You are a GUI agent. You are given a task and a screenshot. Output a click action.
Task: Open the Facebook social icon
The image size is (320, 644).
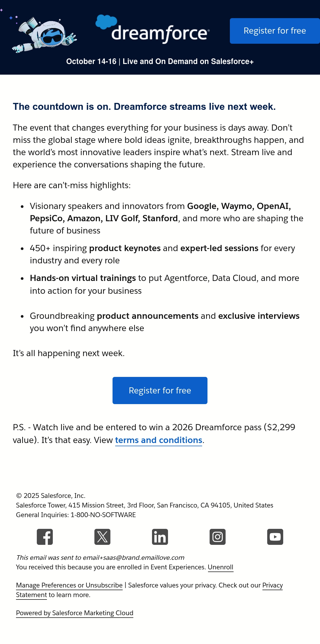(x=45, y=537)
